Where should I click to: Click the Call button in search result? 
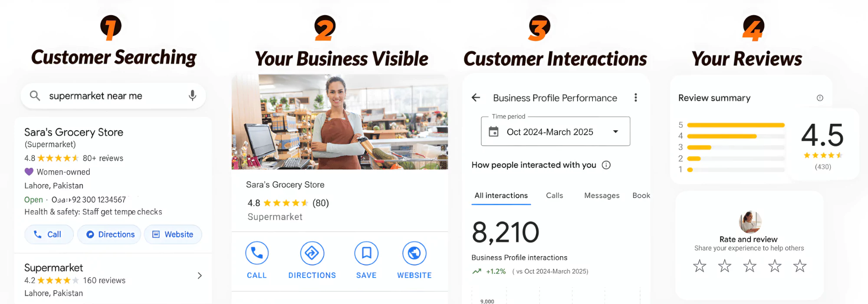coord(49,235)
